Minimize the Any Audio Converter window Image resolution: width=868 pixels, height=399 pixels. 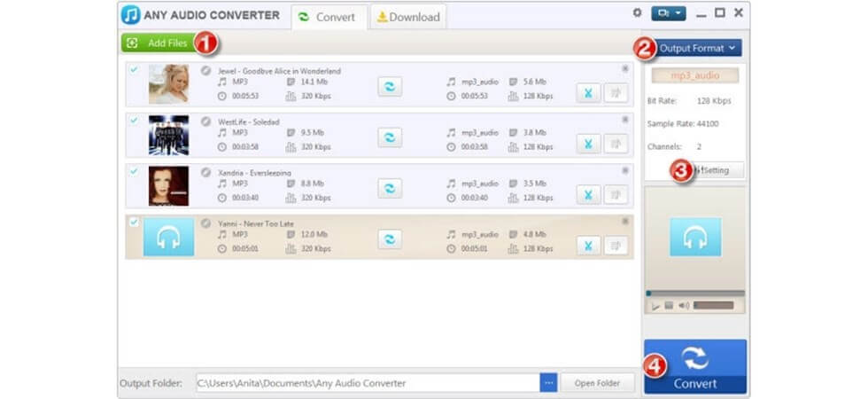(701, 14)
